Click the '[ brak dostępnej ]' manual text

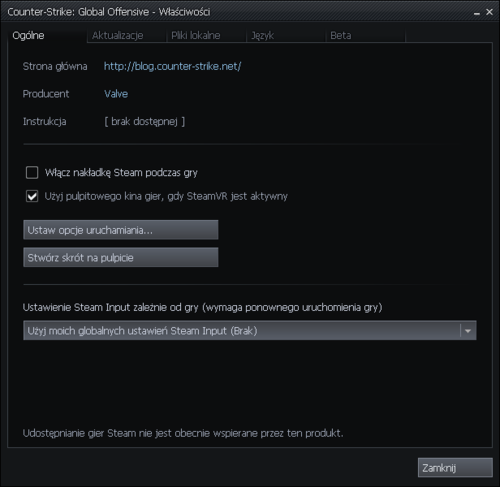145,122
